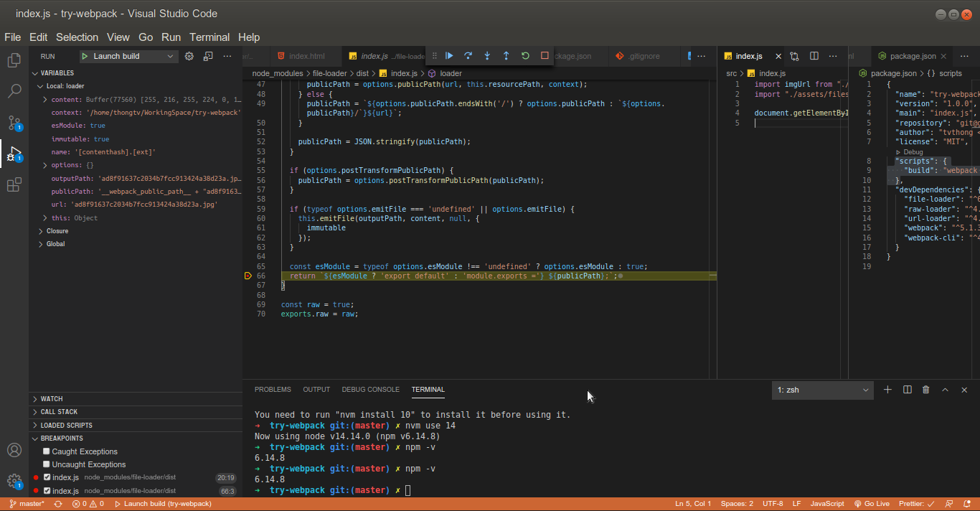Click Continue in the debug toolbar
The width and height of the screenshot is (980, 511).
[449, 56]
